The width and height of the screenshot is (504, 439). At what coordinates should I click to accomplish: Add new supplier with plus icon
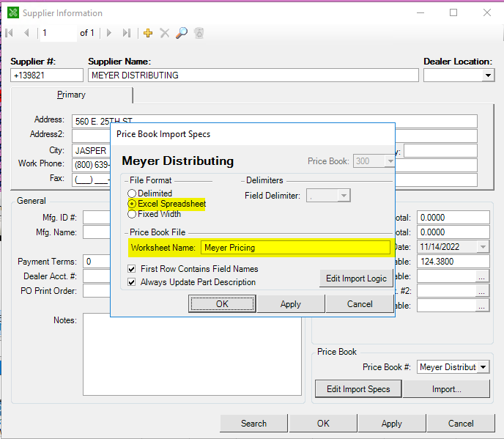coord(148,33)
